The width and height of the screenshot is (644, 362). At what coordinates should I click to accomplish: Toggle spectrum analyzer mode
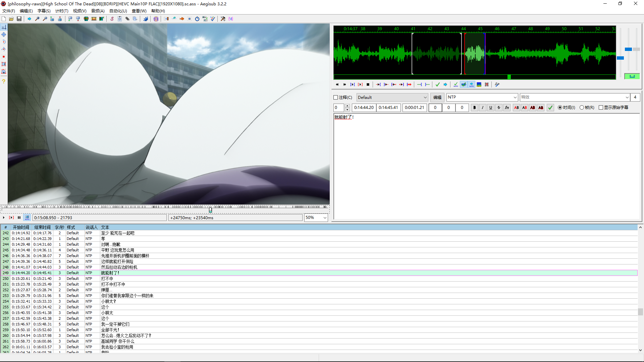tap(479, 84)
